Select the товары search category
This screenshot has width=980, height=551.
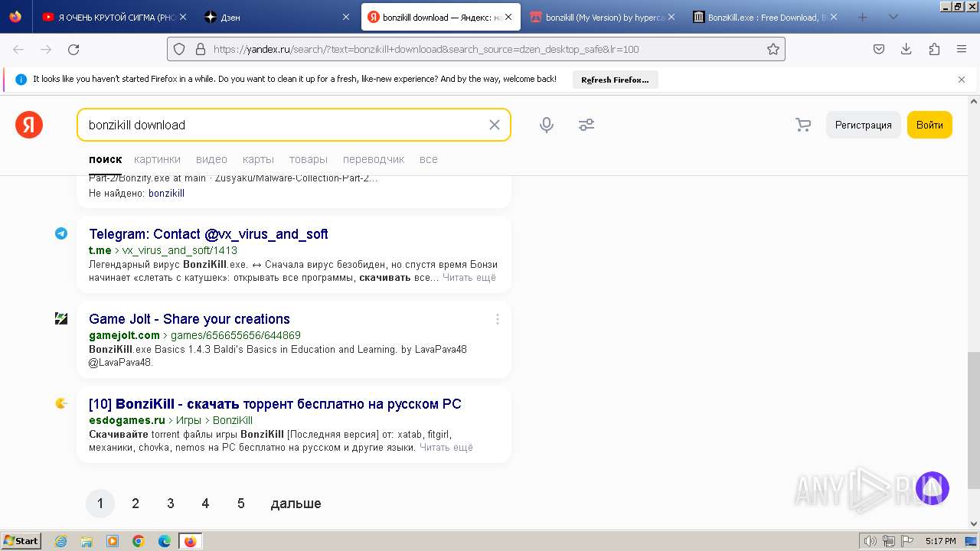pyautogui.click(x=309, y=159)
